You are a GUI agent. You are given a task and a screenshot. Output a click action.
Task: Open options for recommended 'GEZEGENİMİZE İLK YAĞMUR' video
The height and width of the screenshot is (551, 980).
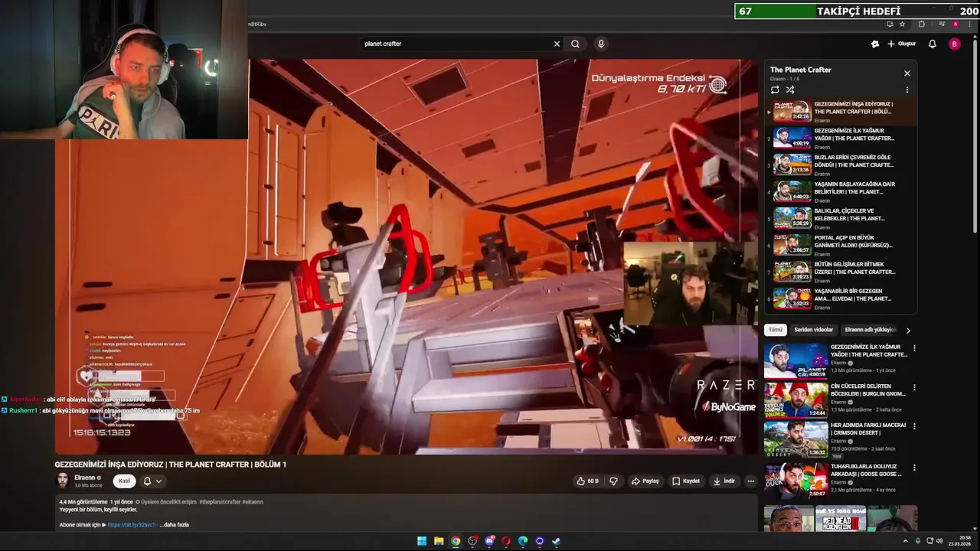tap(914, 348)
